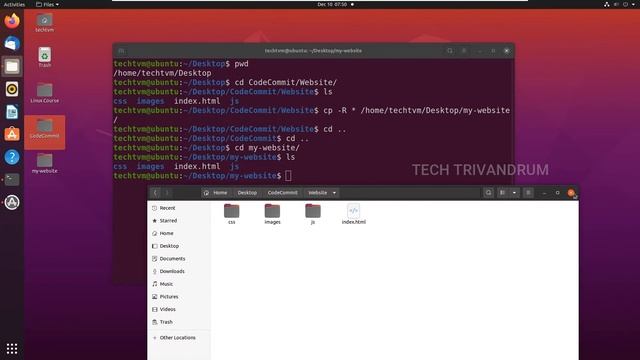Go back in the Files window
Viewport: 640px width, 360px height.
(x=155, y=193)
